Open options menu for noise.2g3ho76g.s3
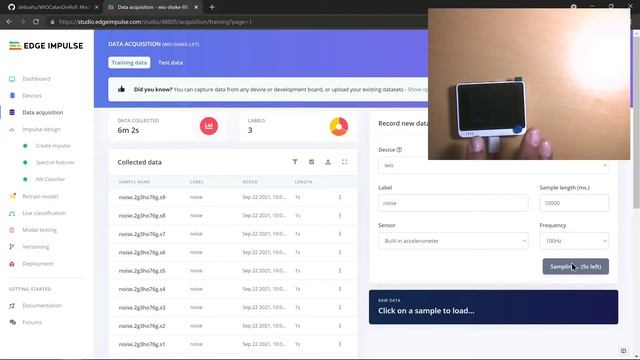Image resolution: width=640 pixels, height=360 pixels. pyautogui.click(x=340, y=307)
